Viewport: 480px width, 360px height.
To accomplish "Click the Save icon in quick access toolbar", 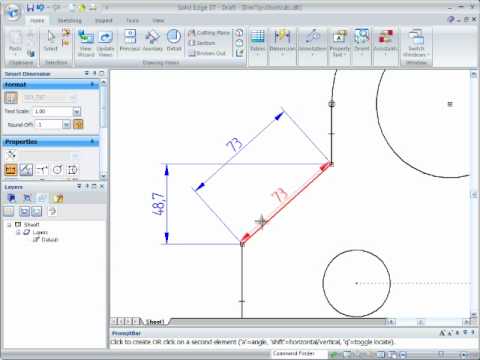I will 30,7.
